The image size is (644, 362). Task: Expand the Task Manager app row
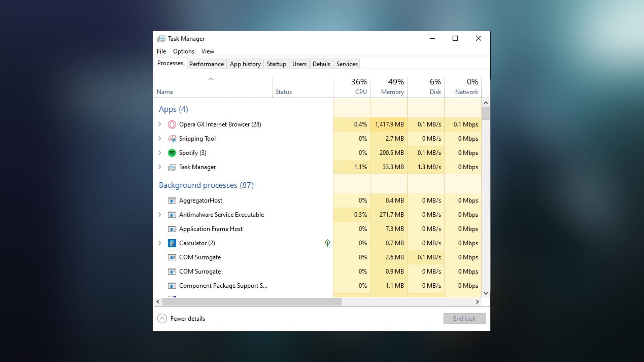160,167
